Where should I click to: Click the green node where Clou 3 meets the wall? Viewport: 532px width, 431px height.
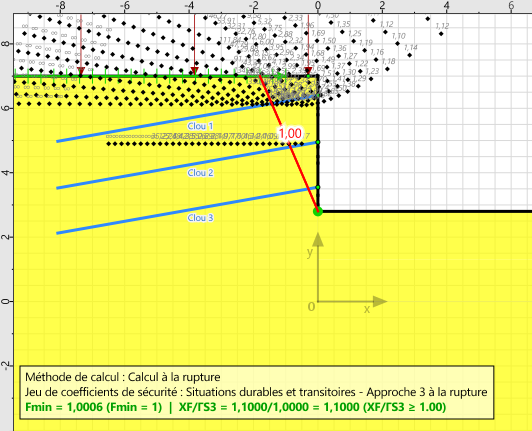tap(318, 187)
